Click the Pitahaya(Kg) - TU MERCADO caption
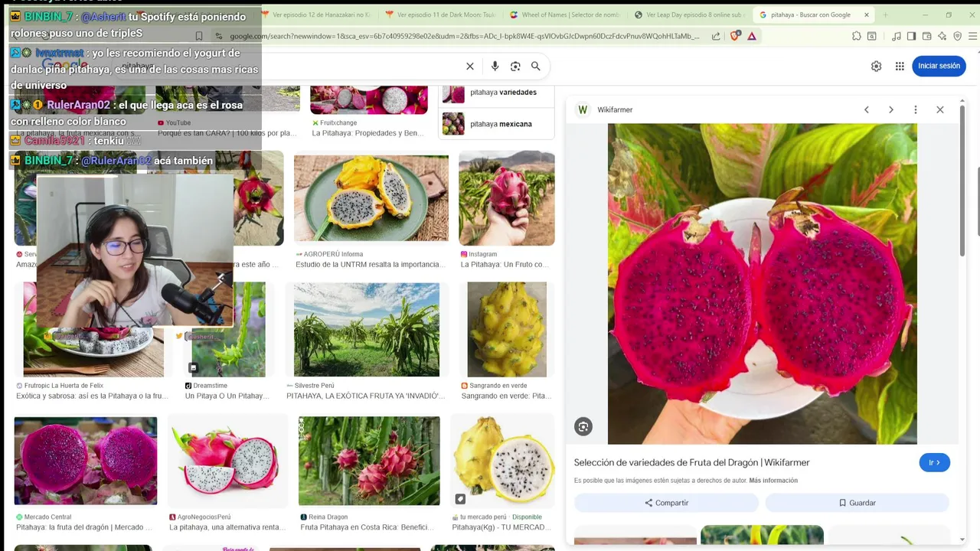Image resolution: width=980 pixels, height=551 pixels. coord(501,527)
